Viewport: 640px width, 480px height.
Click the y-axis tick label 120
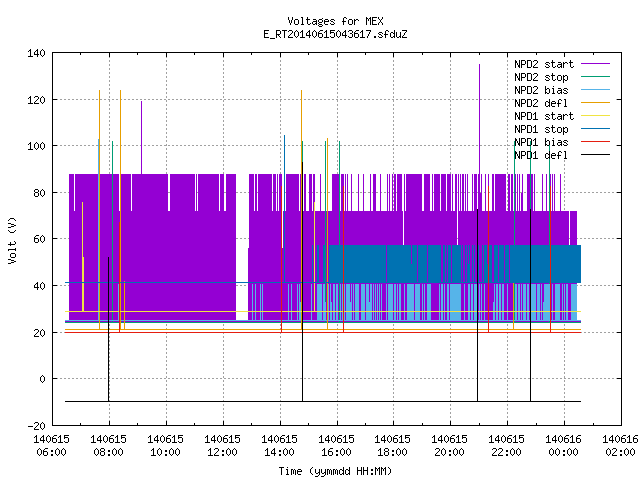[36, 100]
